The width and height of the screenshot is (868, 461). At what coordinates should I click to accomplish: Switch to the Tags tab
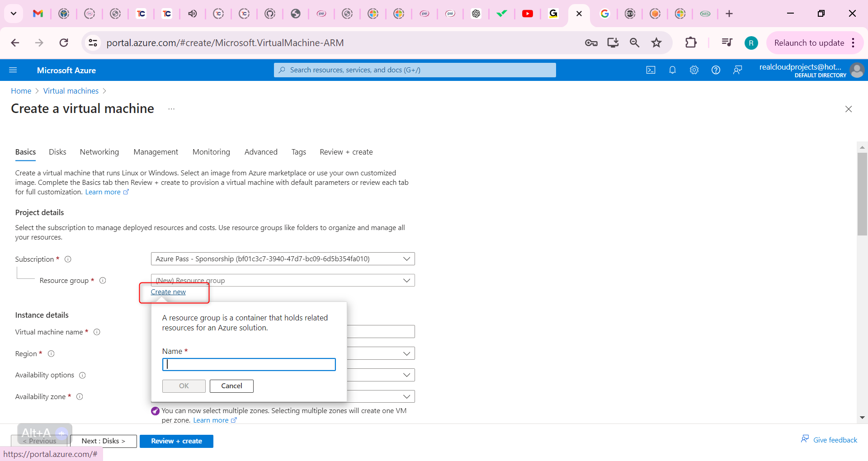coord(298,152)
